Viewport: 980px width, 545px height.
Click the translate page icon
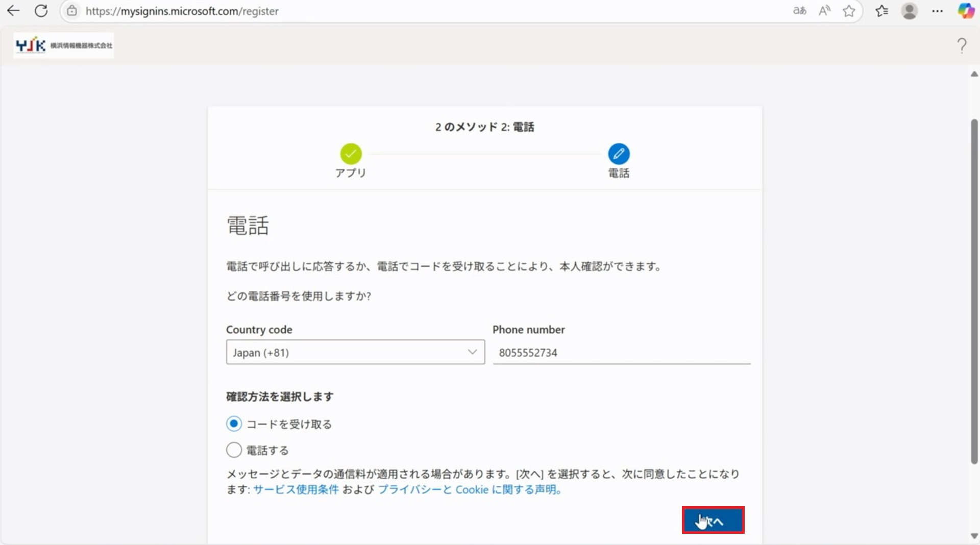799,11
